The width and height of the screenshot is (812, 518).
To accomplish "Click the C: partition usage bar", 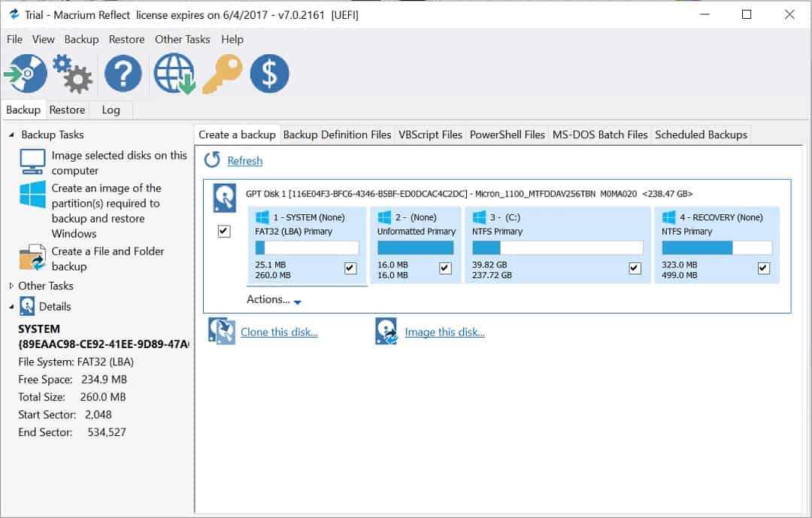I will click(558, 247).
